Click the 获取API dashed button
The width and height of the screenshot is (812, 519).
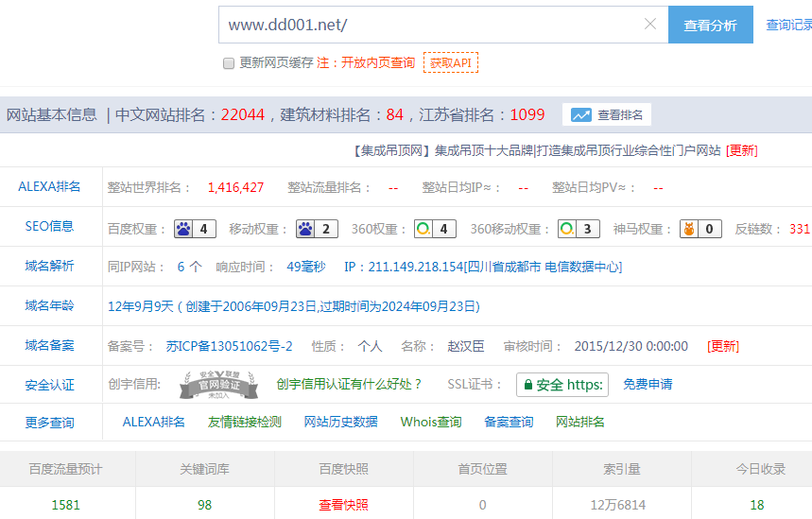point(451,62)
